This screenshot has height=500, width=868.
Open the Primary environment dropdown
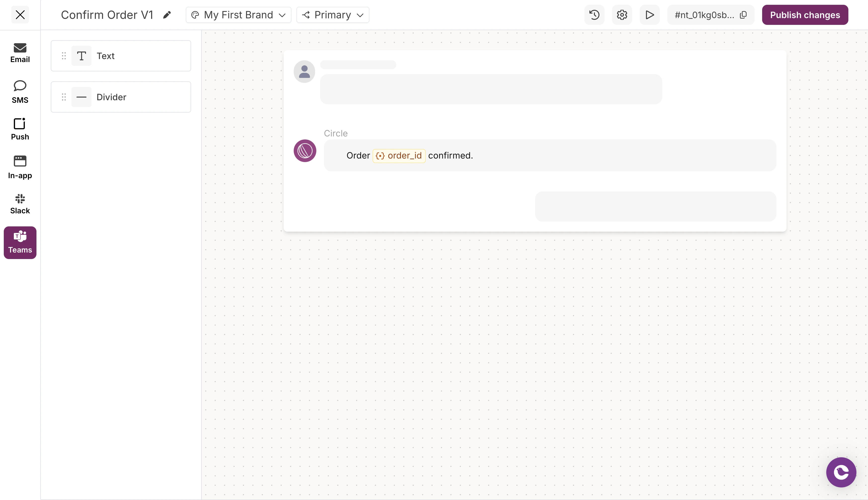pyautogui.click(x=332, y=15)
